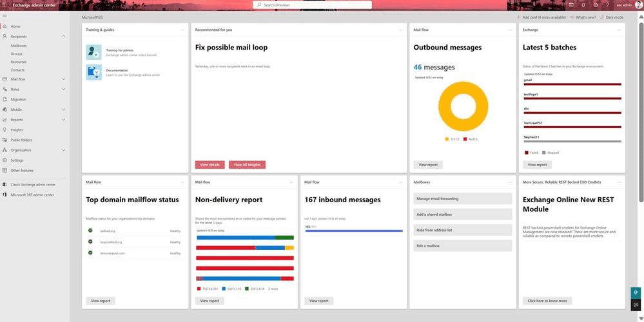Viewport: 644px width, 322px height.
Task: Open the screen cast icon in header
Action: 571,5
